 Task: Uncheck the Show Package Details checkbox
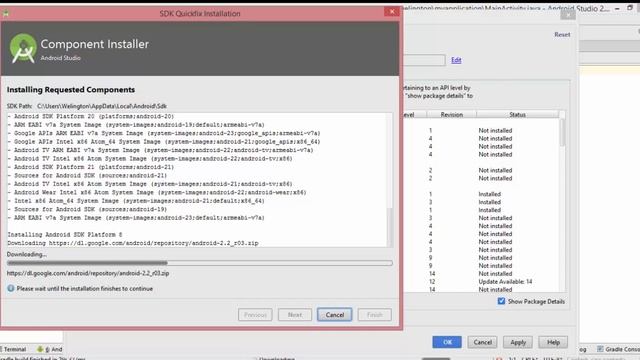[501, 301]
